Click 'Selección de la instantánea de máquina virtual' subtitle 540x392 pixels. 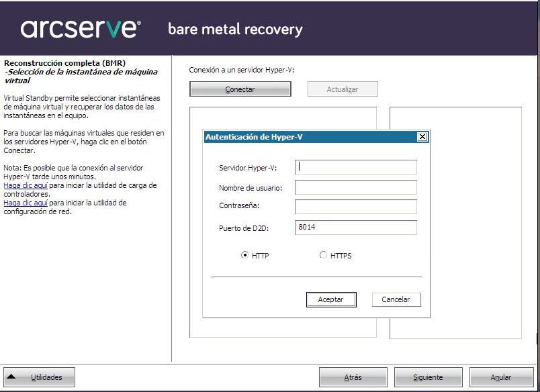coord(81,76)
